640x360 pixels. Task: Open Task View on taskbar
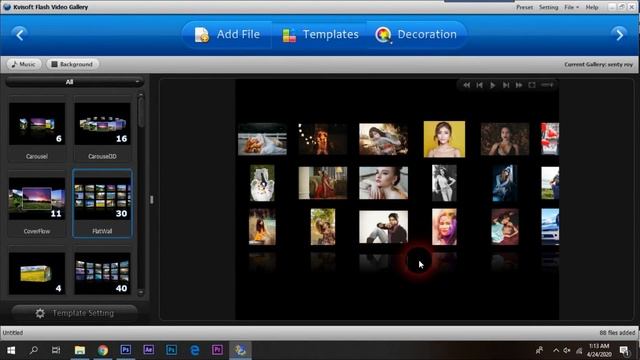56,350
